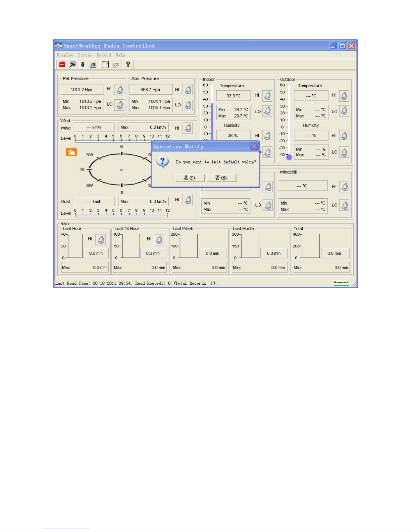This screenshot has width=411, height=532.
Task: Toggle Windchill LO alarm bell
Action: (x=344, y=205)
